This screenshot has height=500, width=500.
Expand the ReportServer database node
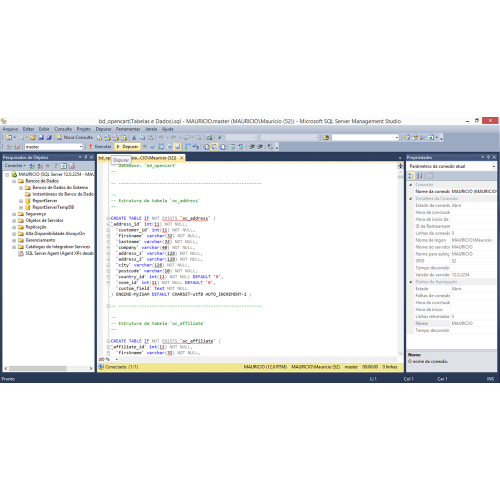pos(21,201)
